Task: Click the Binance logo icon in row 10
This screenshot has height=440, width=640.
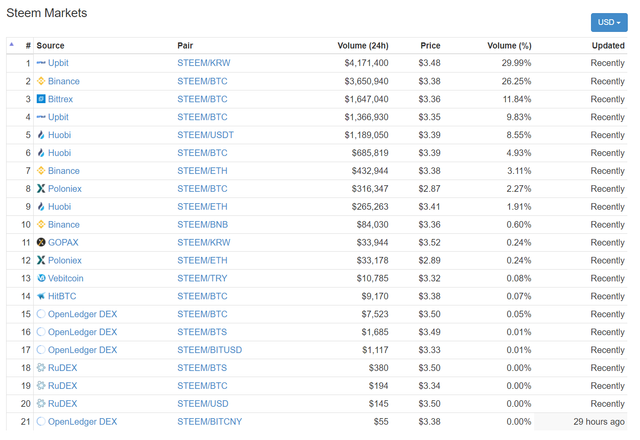Action: click(x=41, y=224)
